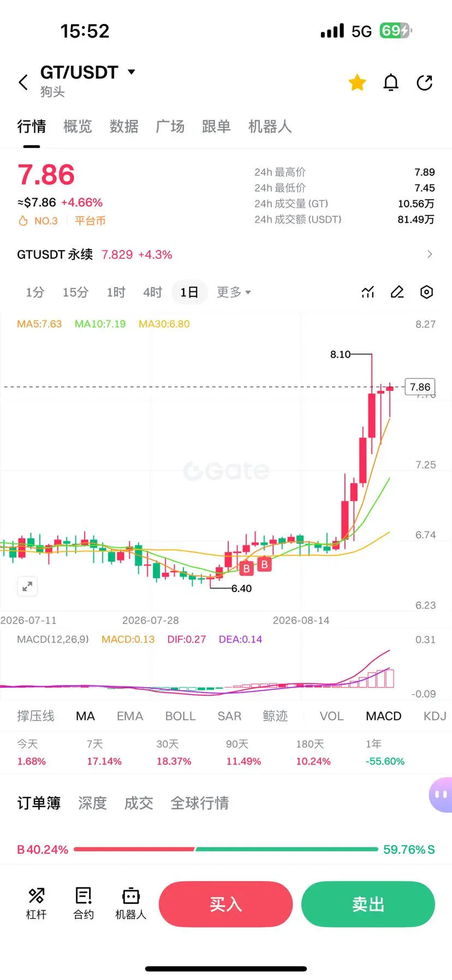Tap the 买入 buy button
Image resolution: width=452 pixels, height=980 pixels.
pos(225,904)
